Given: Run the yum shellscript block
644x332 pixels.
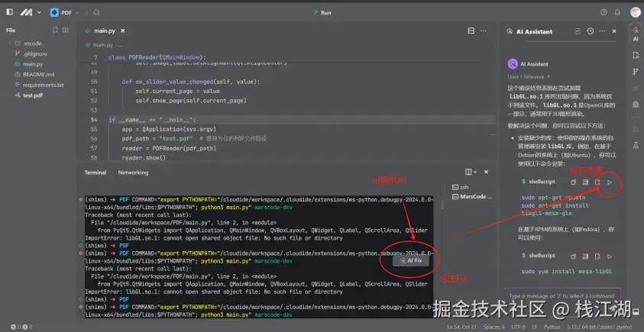Looking at the screenshot, I should (x=610, y=256).
